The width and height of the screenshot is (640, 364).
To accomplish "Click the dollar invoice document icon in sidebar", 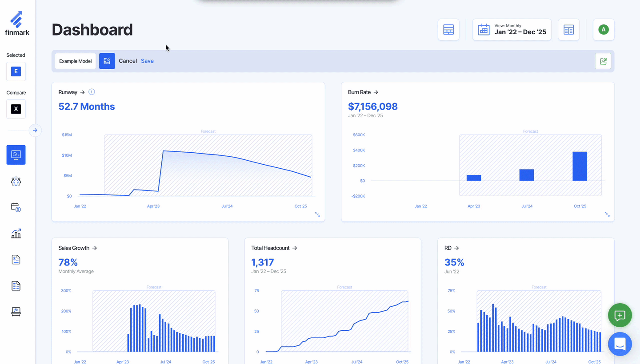I will click(16, 260).
